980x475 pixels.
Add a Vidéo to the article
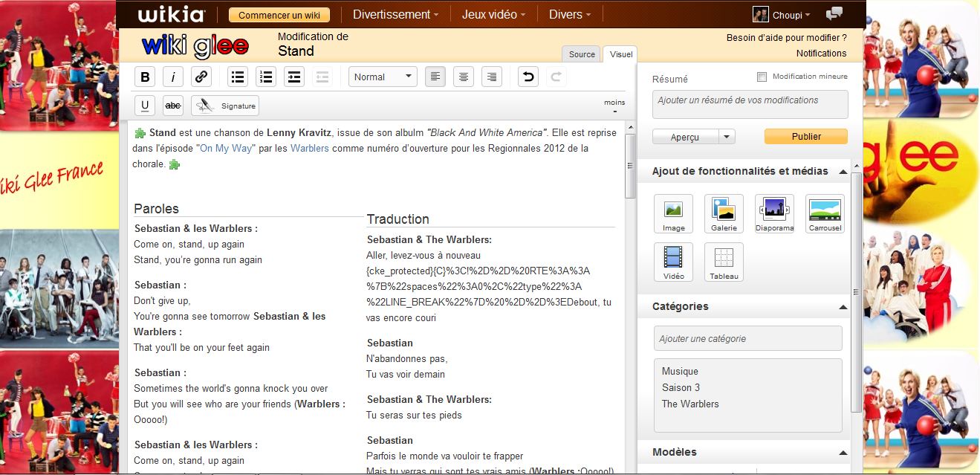673,262
